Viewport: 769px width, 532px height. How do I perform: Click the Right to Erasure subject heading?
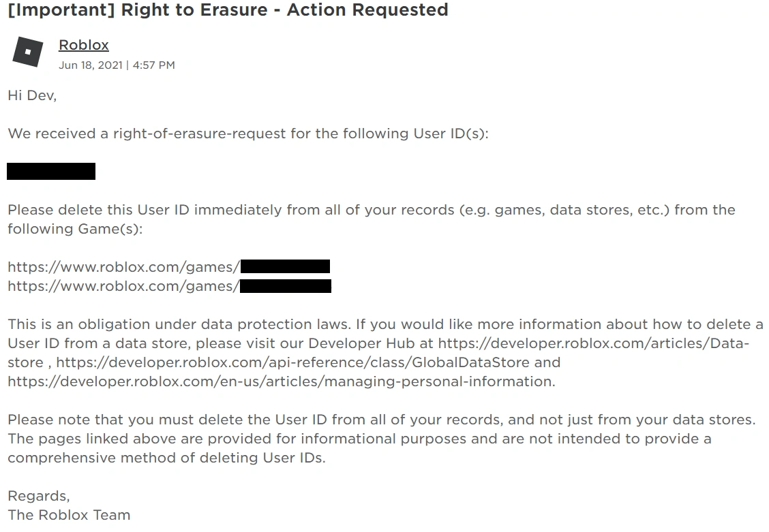click(x=228, y=10)
